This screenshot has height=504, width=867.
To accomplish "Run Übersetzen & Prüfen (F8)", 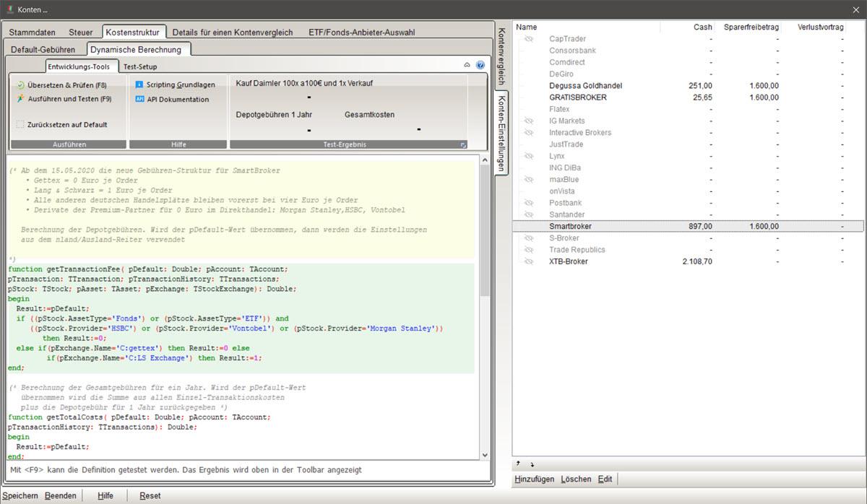I will (x=61, y=85).
